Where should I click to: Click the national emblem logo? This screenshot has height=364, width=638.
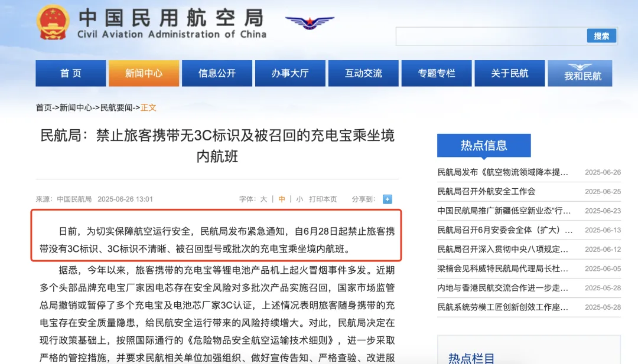click(53, 22)
